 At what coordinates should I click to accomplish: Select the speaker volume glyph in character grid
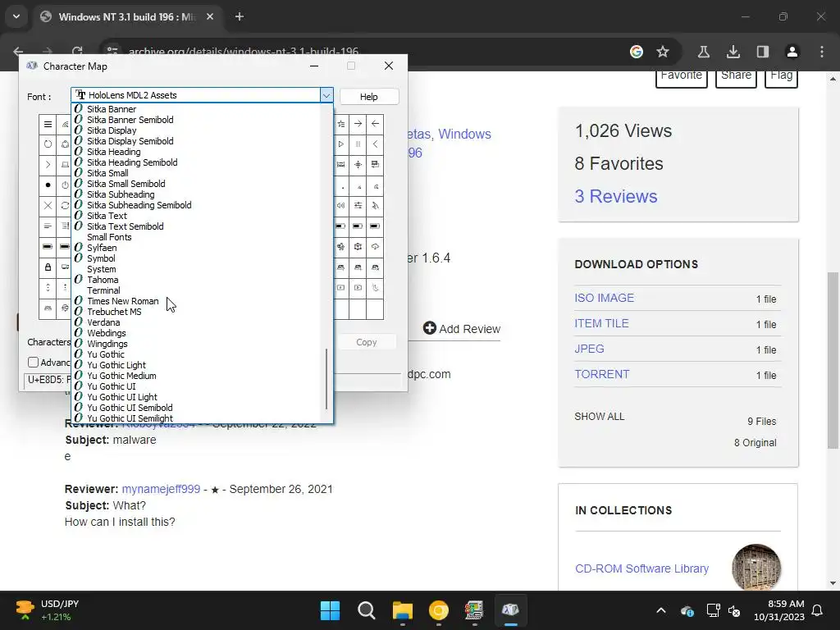coord(340,206)
